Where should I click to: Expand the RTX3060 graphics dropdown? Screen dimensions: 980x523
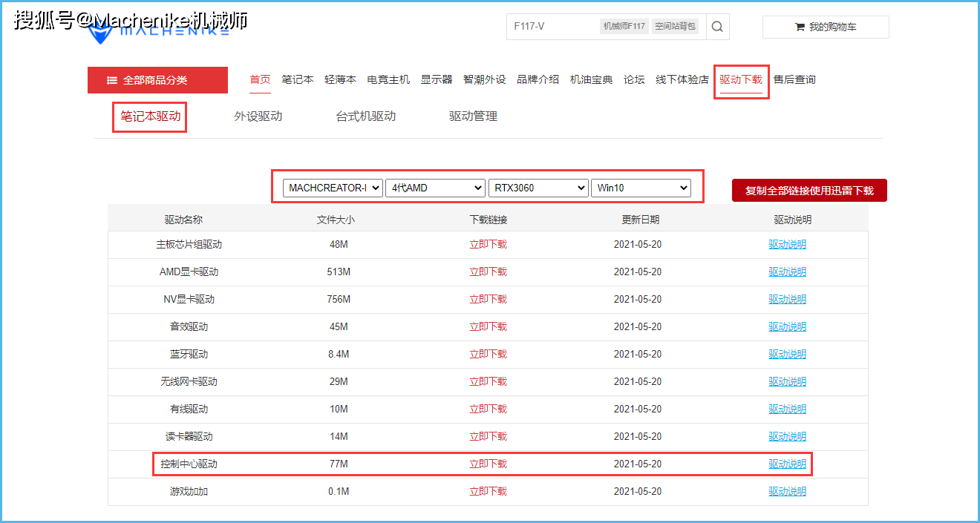(x=539, y=188)
